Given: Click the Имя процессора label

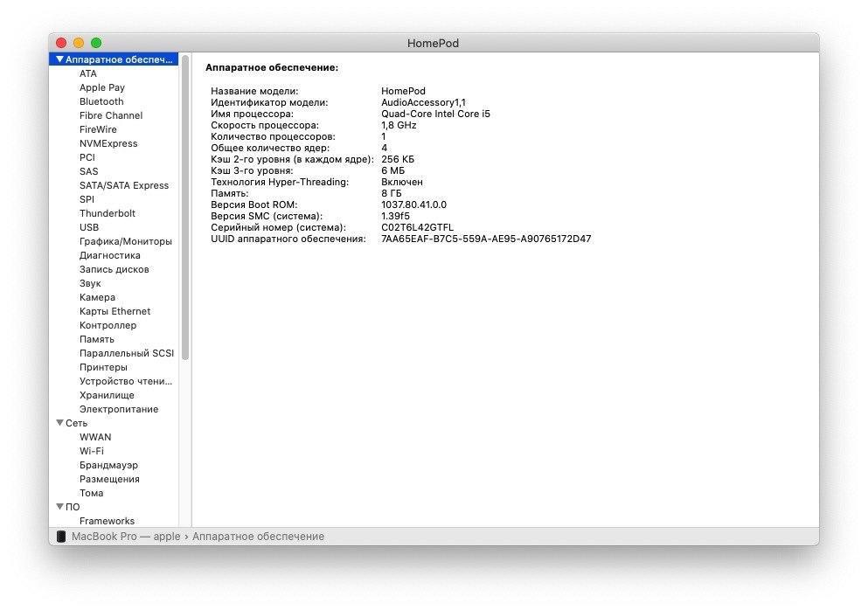Looking at the screenshot, I should pos(252,114).
